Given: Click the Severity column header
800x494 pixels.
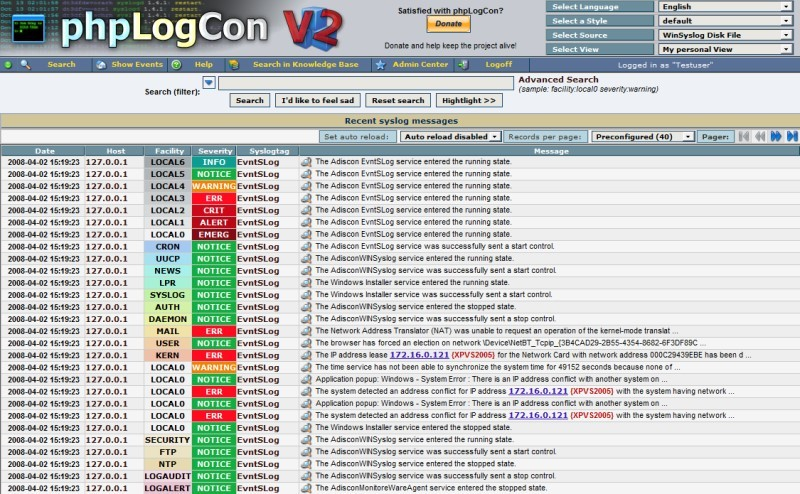Looking at the screenshot, I should pos(215,151).
